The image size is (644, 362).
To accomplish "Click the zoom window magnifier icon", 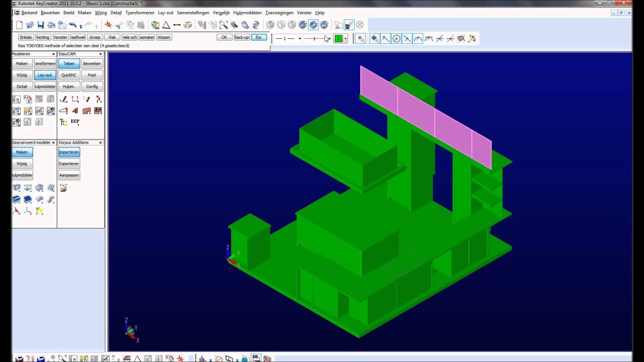I will pos(223,25).
